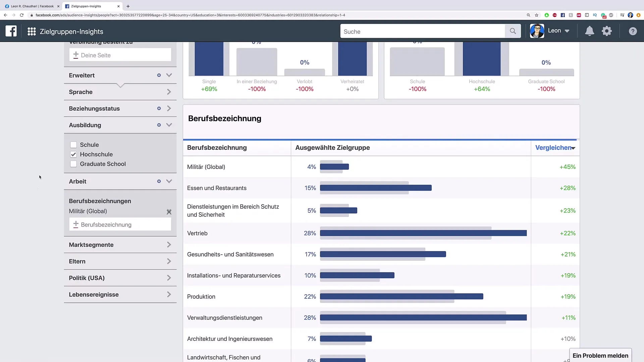The height and width of the screenshot is (362, 644).
Task: Click the Hochschule +64% chart bar
Action: coord(482,59)
